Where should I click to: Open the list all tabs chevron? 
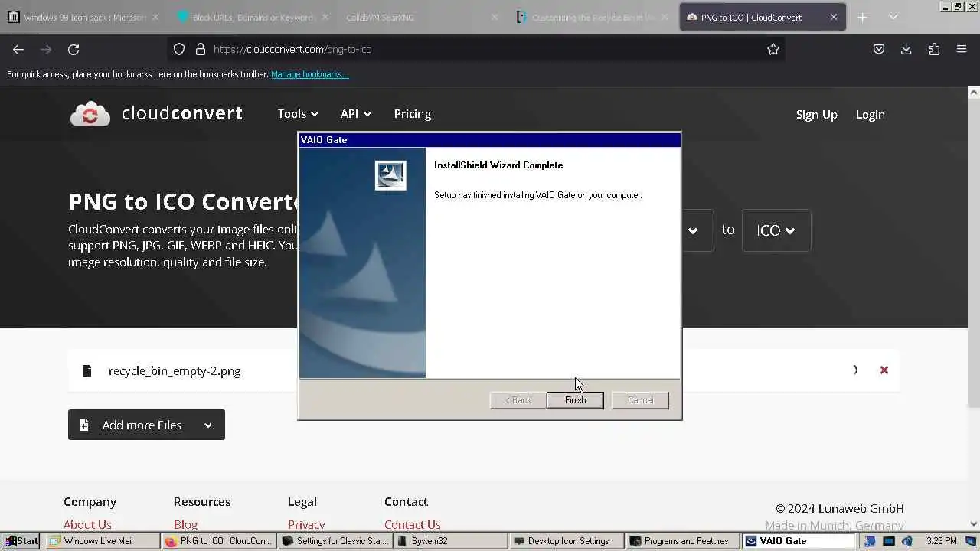click(x=893, y=17)
